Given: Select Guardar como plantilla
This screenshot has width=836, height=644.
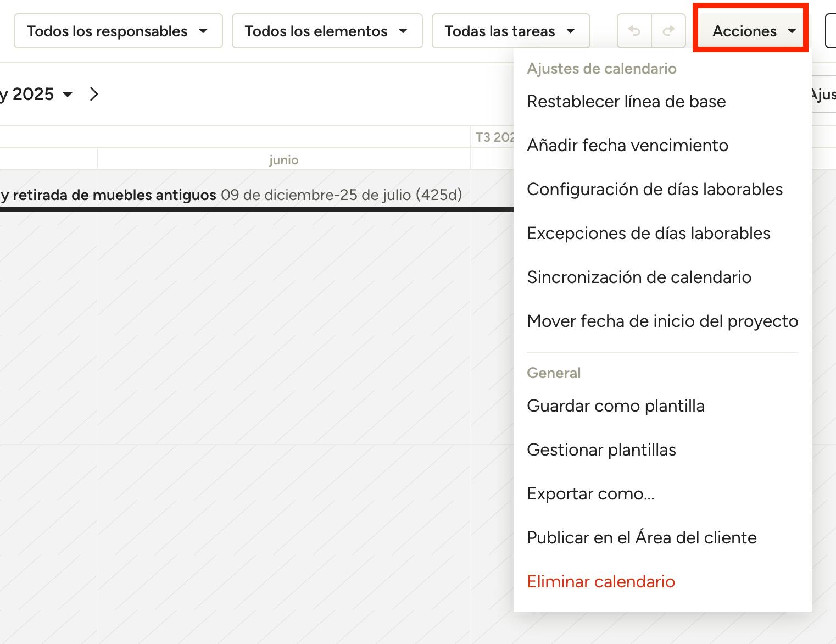Looking at the screenshot, I should 615,406.
